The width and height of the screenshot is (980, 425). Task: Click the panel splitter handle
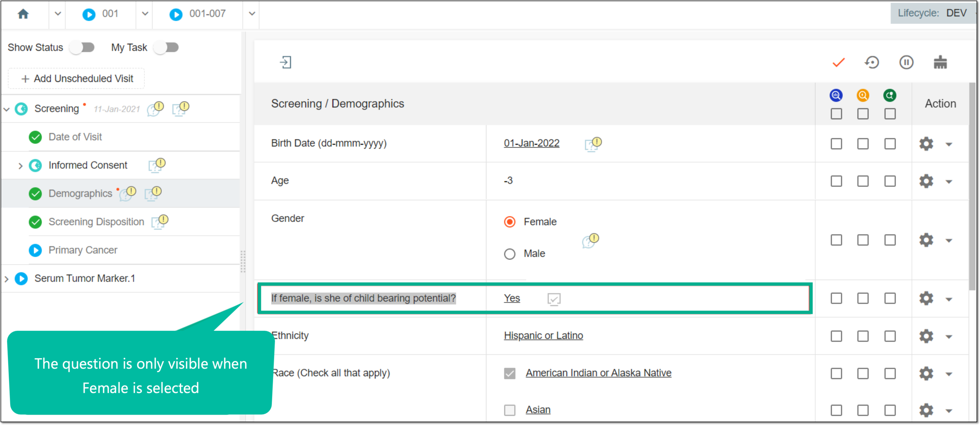point(243,261)
